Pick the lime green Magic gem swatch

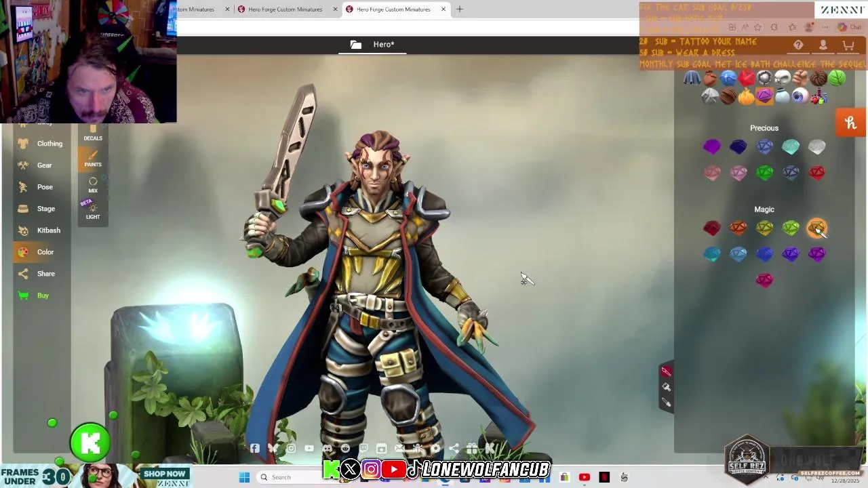[x=791, y=228]
